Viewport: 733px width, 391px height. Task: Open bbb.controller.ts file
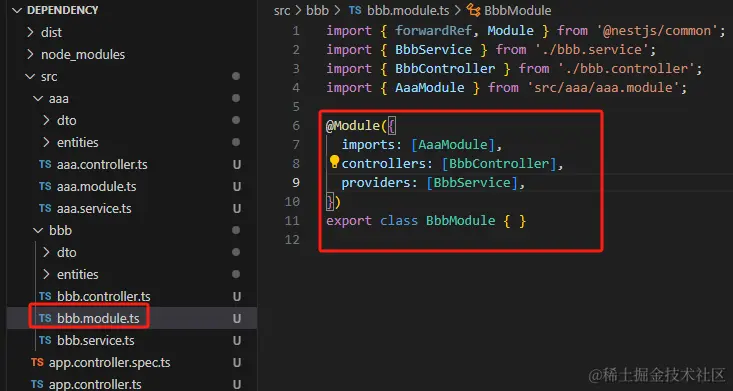(104, 297)
